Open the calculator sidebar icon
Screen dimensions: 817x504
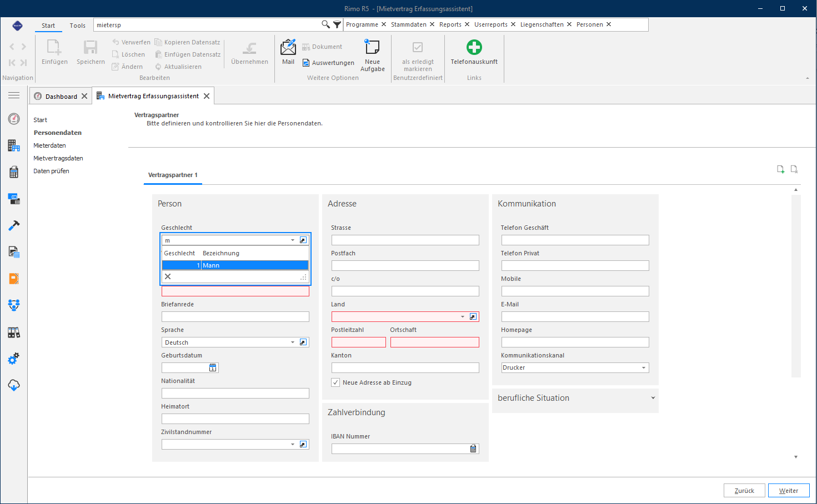(14, 172)
